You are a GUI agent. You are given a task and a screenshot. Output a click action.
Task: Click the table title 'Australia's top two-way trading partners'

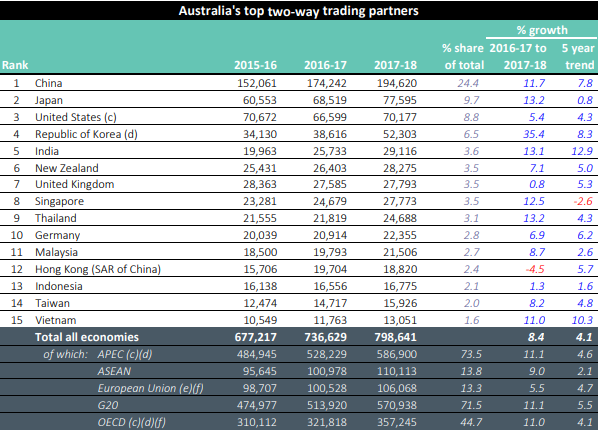298,11
